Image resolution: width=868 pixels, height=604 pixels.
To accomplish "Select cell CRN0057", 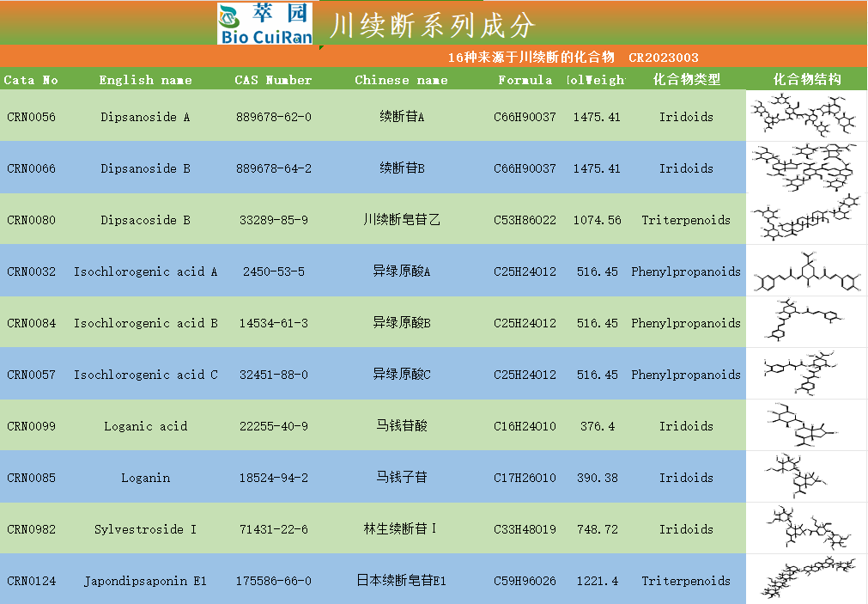I will 32,375.
